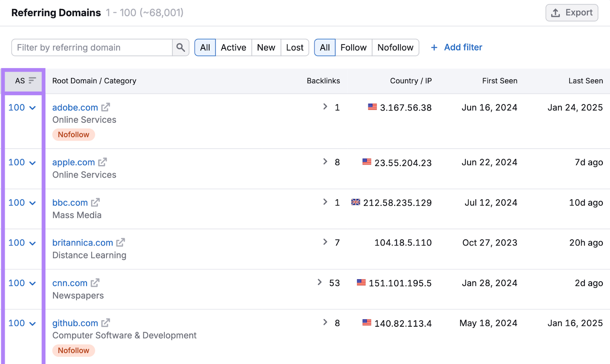
Task: Enable the Nofollow link filter
Action: [x=395, y=47]
